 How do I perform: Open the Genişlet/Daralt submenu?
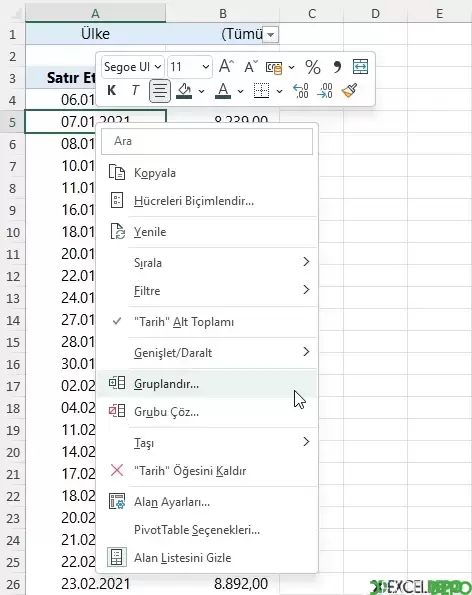[x=207, y=353]
